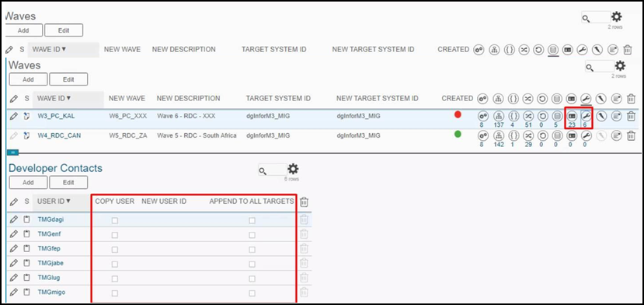Viewport: 644px width, 305px height.
Task: Delete the W3_PC_KAL wave with its trash icon
Action: [632, 117]
